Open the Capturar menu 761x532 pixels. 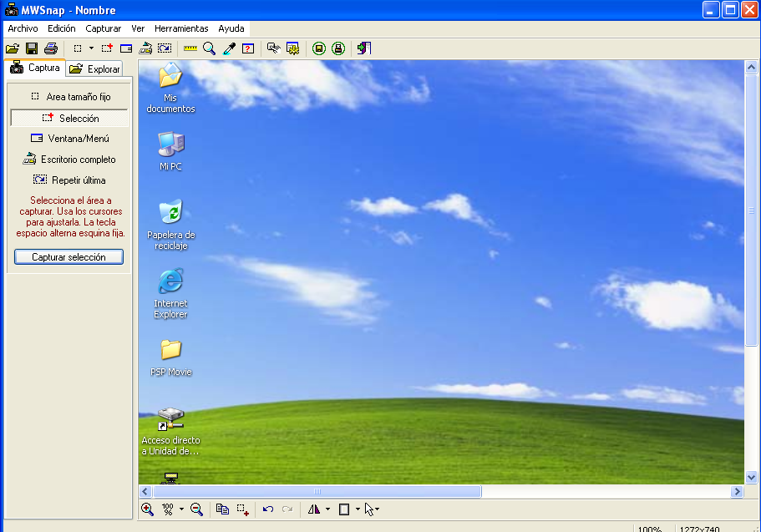click(104, 28)
